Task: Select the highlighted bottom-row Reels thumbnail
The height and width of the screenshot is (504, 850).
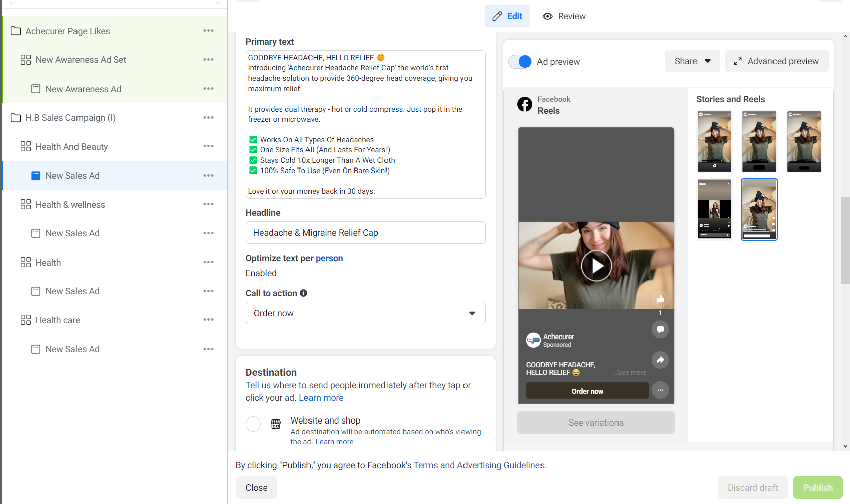Action: pos(759,209)
